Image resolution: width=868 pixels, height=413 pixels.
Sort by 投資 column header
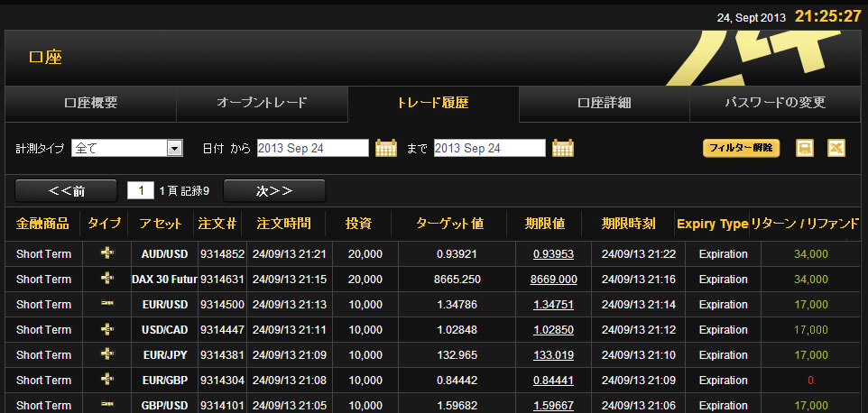click(x=359, y=224)
